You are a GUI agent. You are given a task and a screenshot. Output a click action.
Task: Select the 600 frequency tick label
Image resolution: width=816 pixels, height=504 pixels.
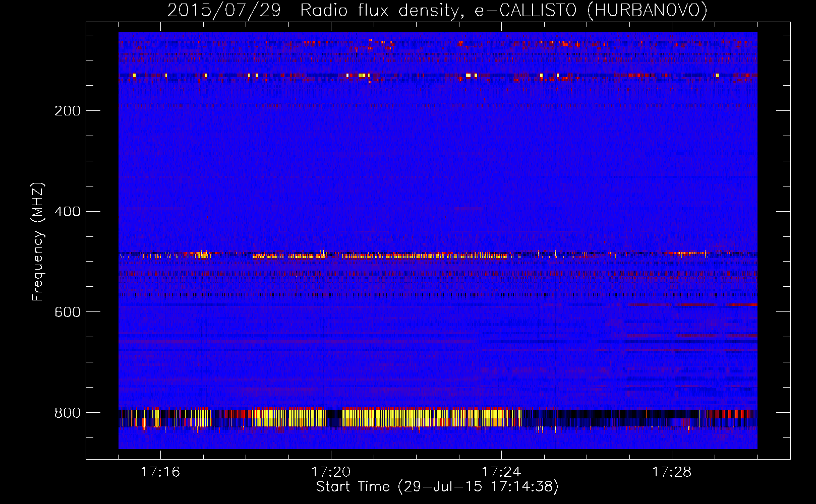(68, 312)
